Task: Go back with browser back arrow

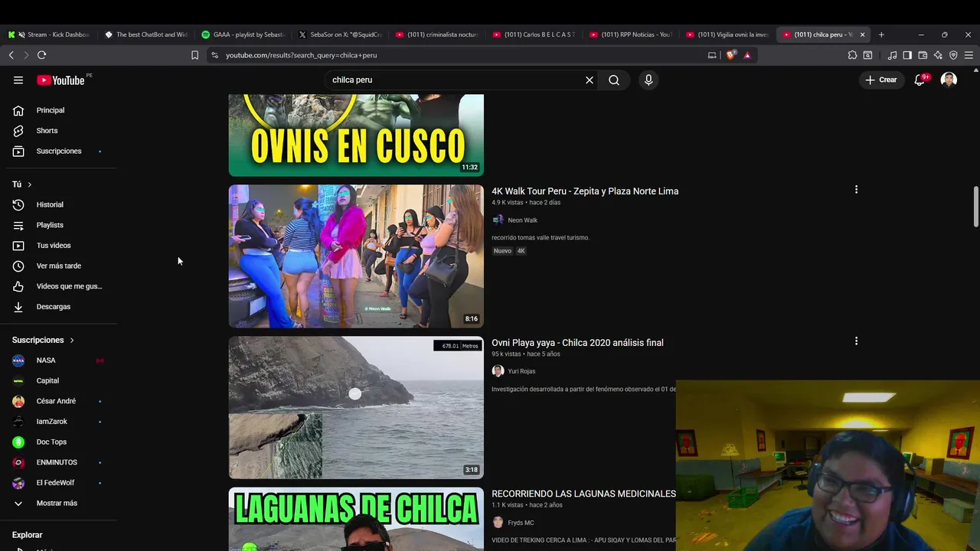Action: [11, 55]
